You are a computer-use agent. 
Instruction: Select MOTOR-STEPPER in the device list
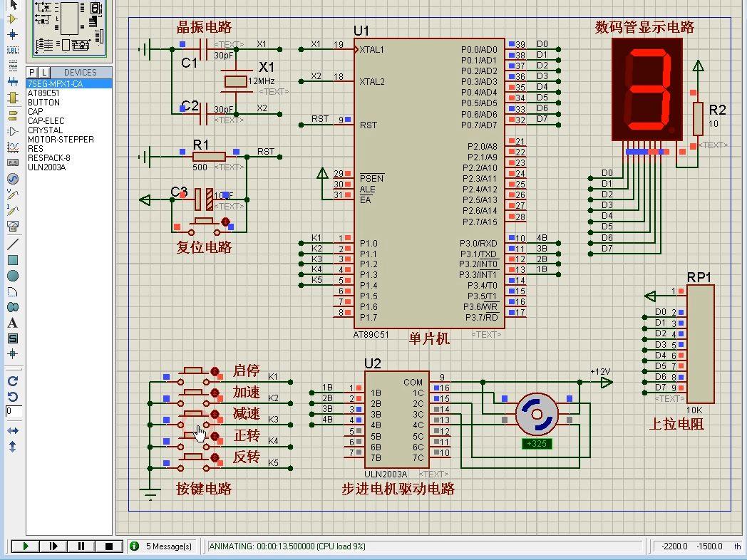point(69,140)
